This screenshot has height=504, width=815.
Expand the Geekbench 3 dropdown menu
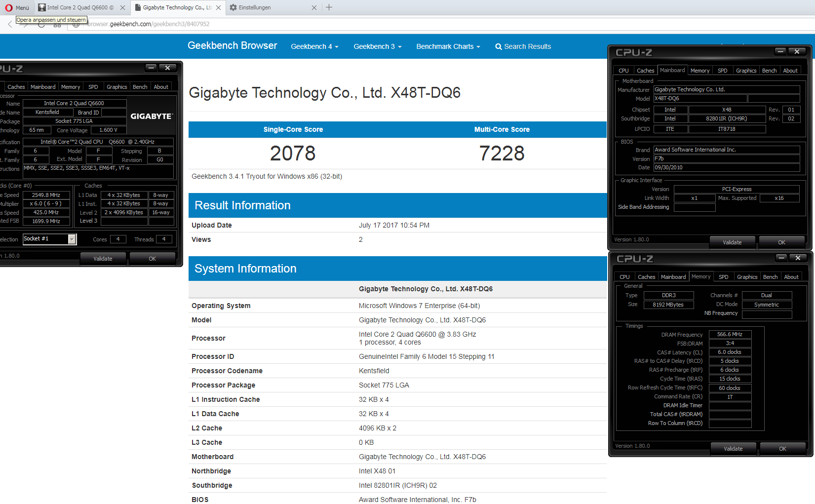click(378, 46)
